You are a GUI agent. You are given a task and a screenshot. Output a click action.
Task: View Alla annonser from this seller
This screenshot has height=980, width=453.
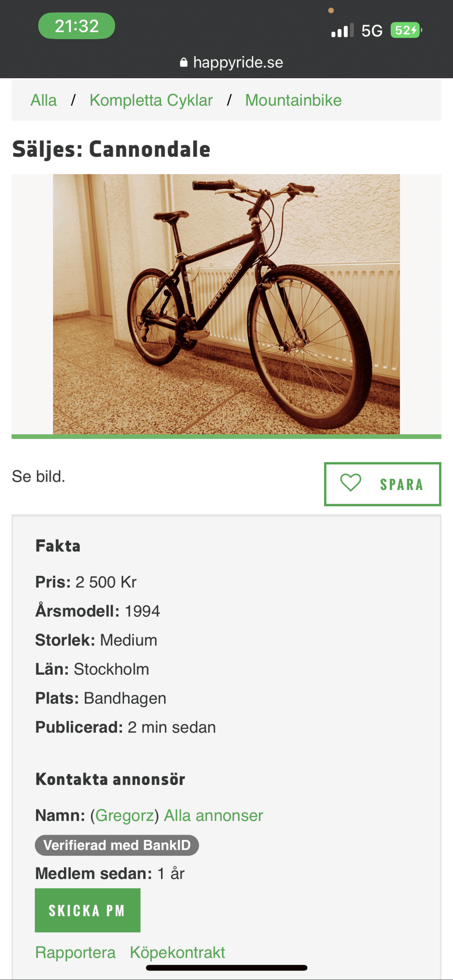213,816
